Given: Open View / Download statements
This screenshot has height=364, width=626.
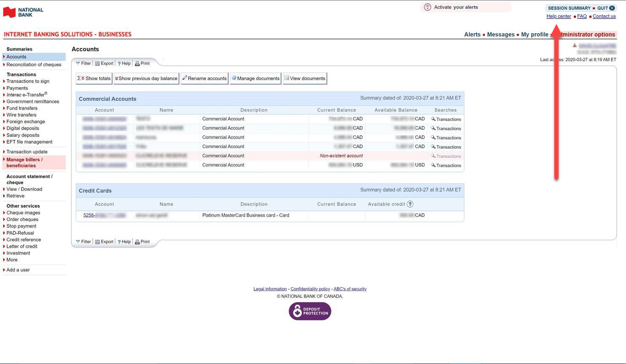Looking at the screenshot, I should (24, 189).
